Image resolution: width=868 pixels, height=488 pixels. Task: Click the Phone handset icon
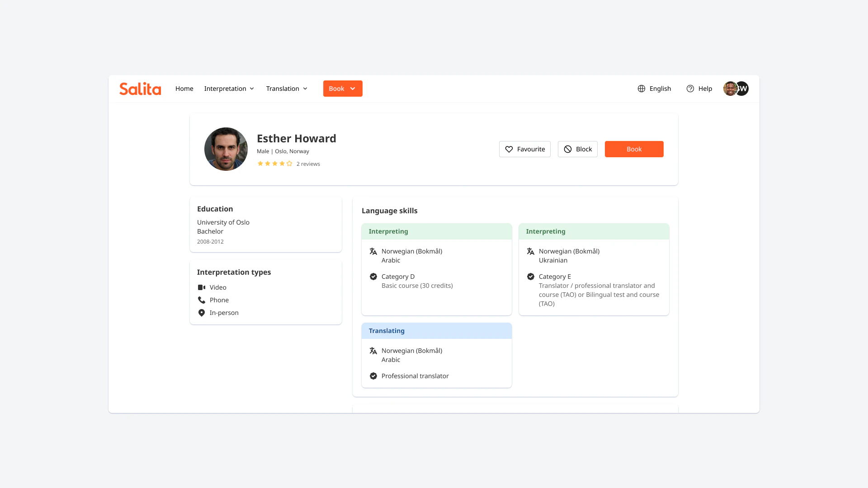[x=202, y=300]
